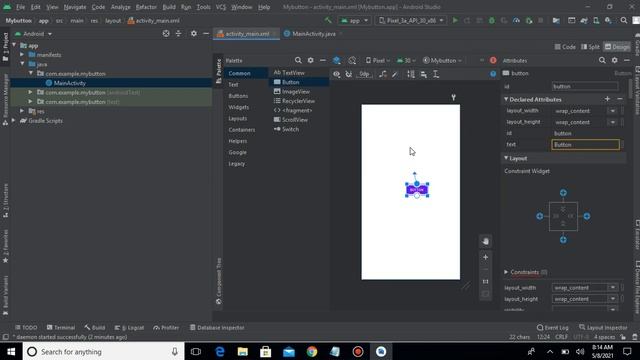Collapse the Declared Attributes section
Image resolution: width=640 pixels, height=360 pixels.
coord(506,99)
